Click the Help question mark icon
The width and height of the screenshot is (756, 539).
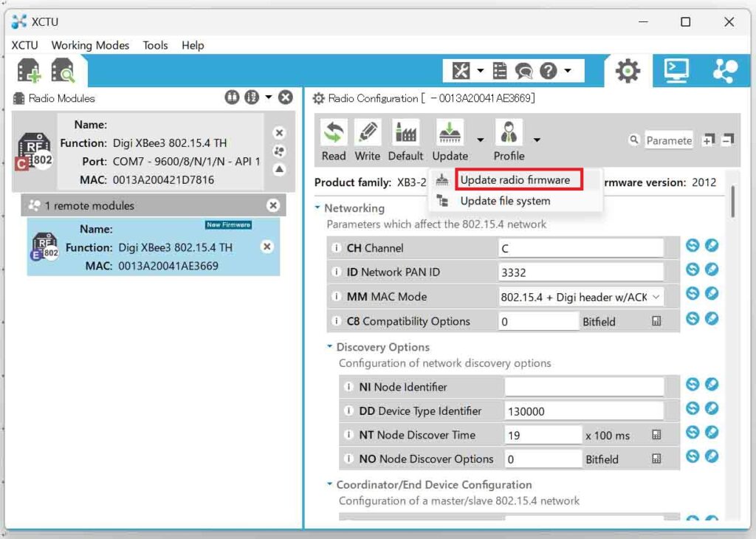(x=549, y=71)
